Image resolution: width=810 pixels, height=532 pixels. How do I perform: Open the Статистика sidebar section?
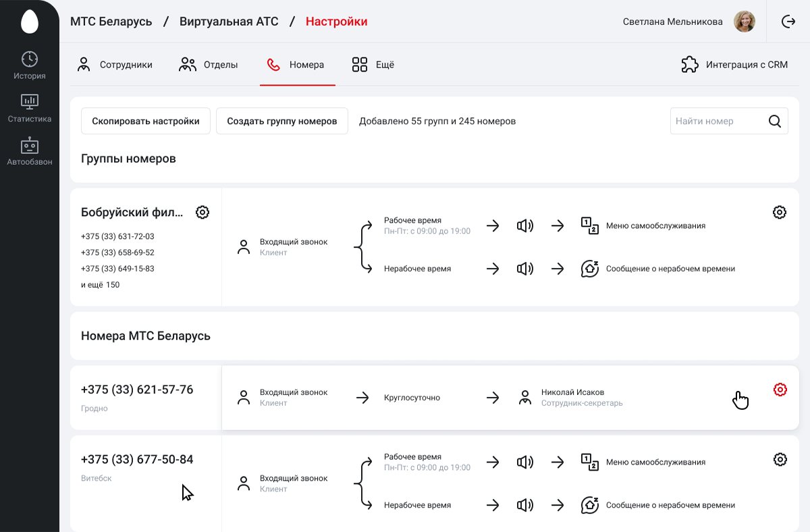(x=30, y=109)
